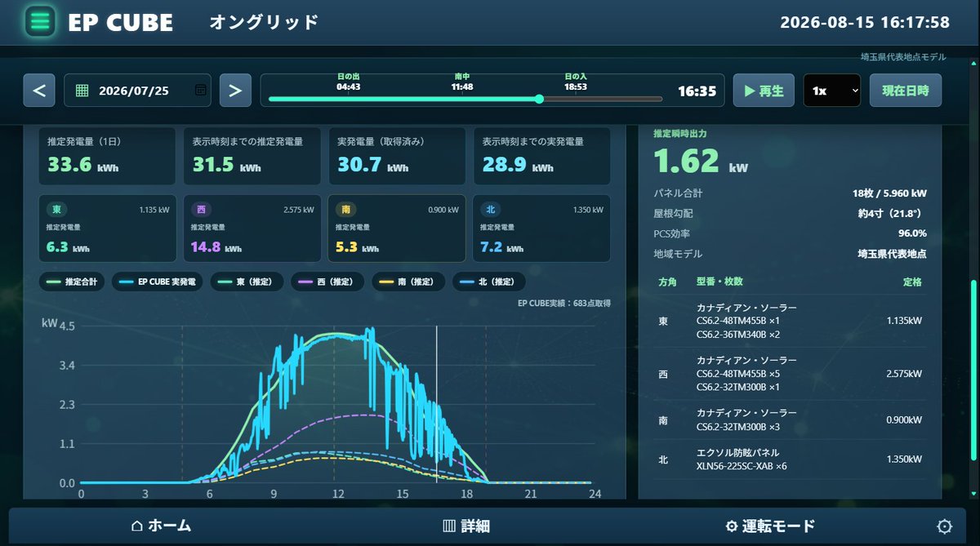Click the 表示時刻までの推定発電量 31.5 kWh card
The image size is (980, 546).
click(252, 155)
